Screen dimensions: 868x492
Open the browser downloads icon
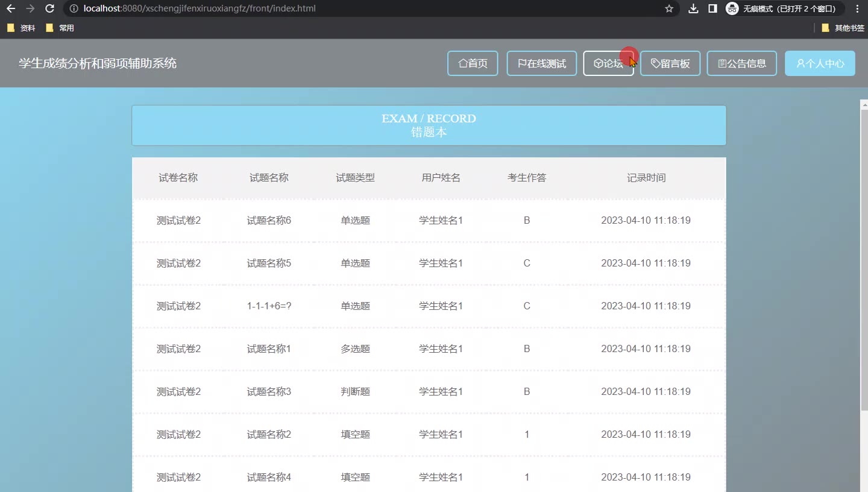[693, 8]
